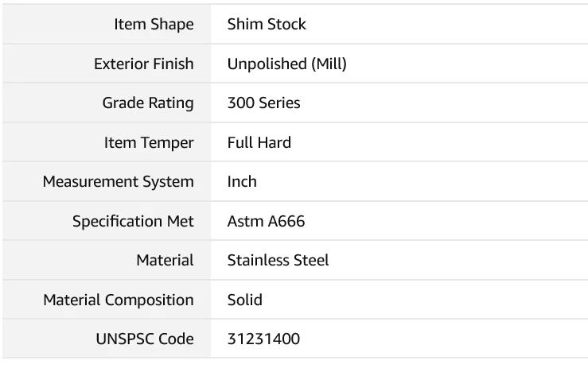The image size is (588, 368).
Task: Select the 'Shim Stock' value text
Action: coord(267,25)
